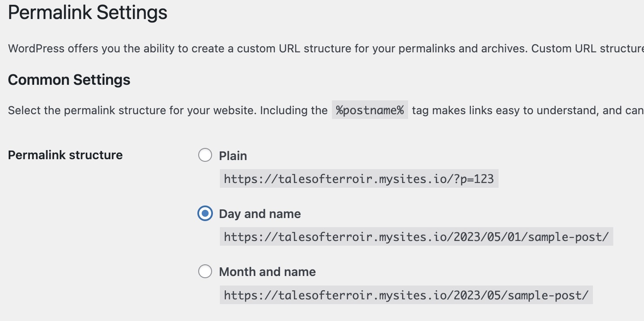Viewport: 644px width, 321px height.
Task: Click the Day and name label text
Action: [x=260, y=214]
